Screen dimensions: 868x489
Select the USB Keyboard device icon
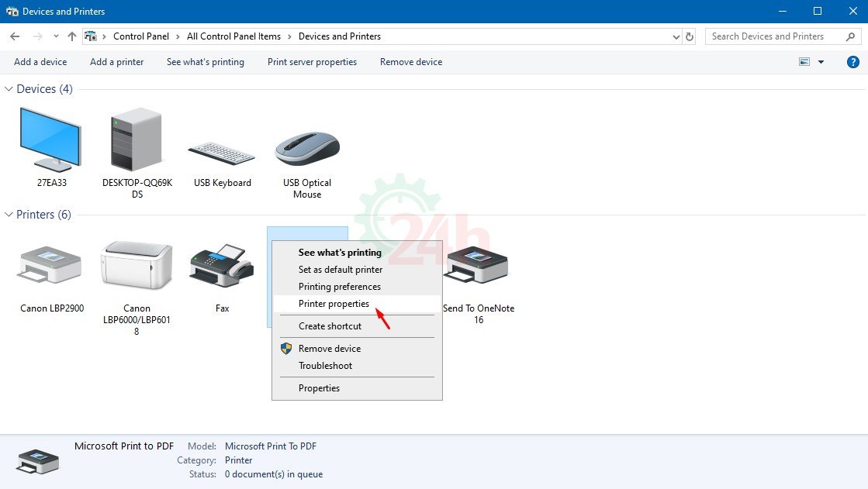tap(222, 152)
